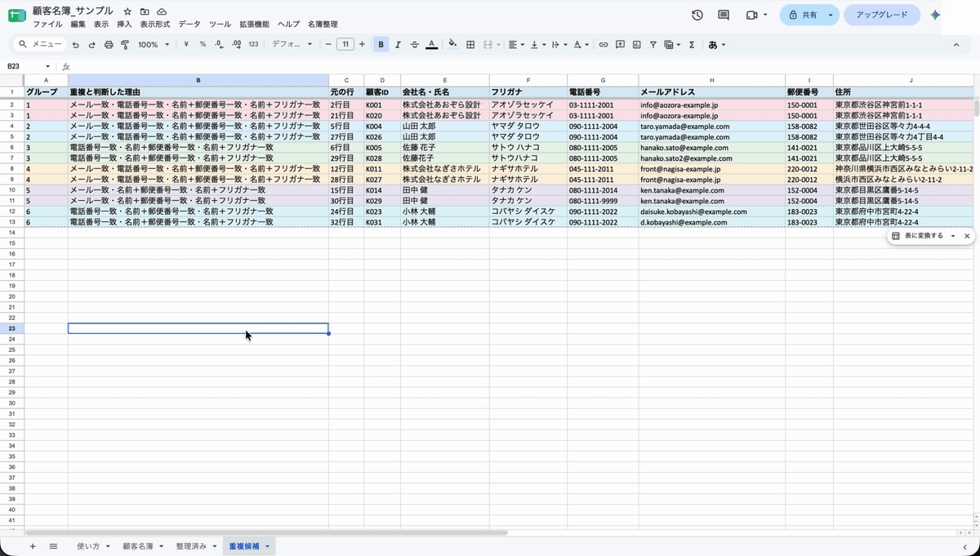This screenshot has height=556, width=980.
Task: Open version history clock icon
Action: click(697, 15)
